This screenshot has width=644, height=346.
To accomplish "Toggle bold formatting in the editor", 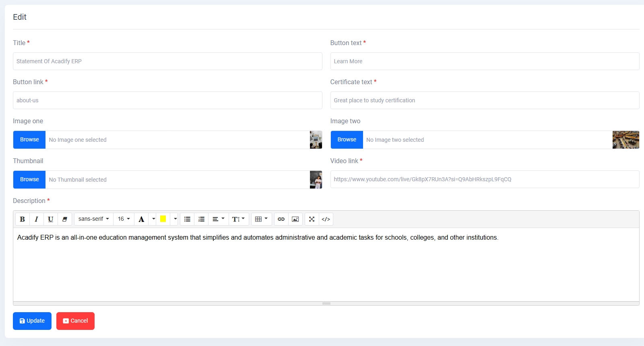I will click(x=23, y=219).
